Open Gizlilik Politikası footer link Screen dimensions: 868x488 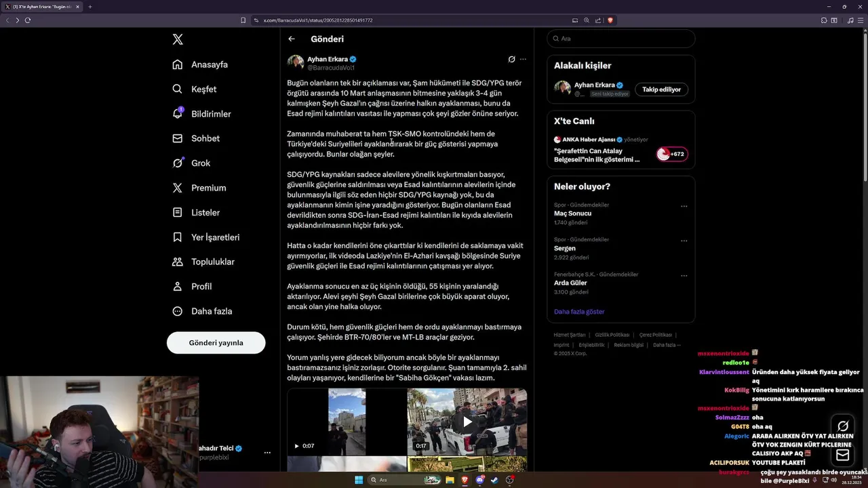(612, 335)
